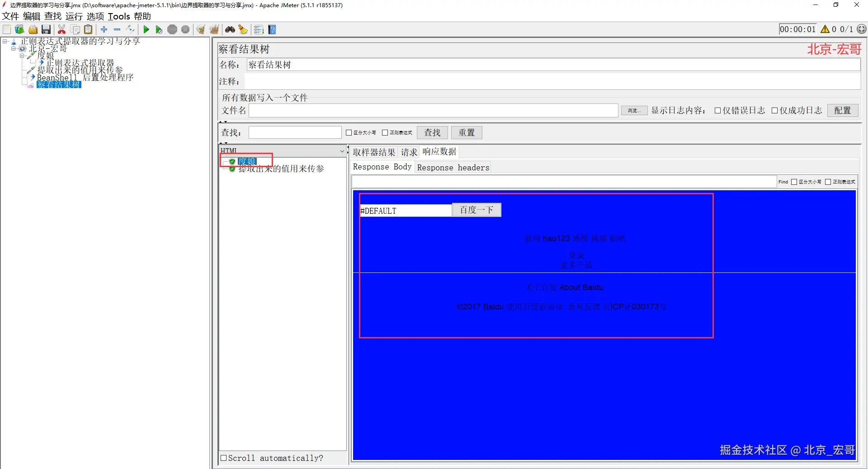This screenshot has height=469, width=868.
Task: Select 正则表达式提取器 in test plan tree
Action: 80,63
